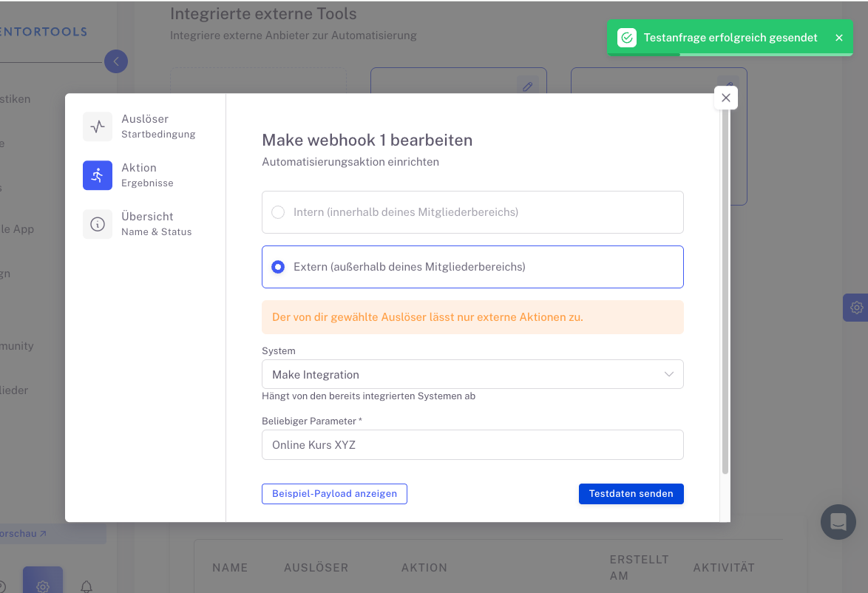
Task: Click the text Hängt von den bereits integrierten Systemen ab
Action: click(369, 396)
